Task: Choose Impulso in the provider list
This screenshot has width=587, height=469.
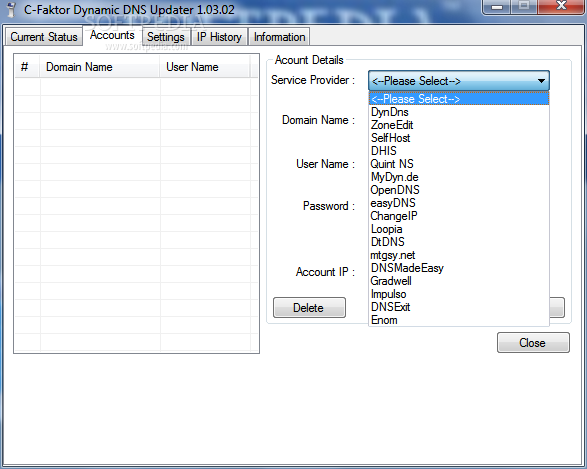Action: (x=459, y=294)
